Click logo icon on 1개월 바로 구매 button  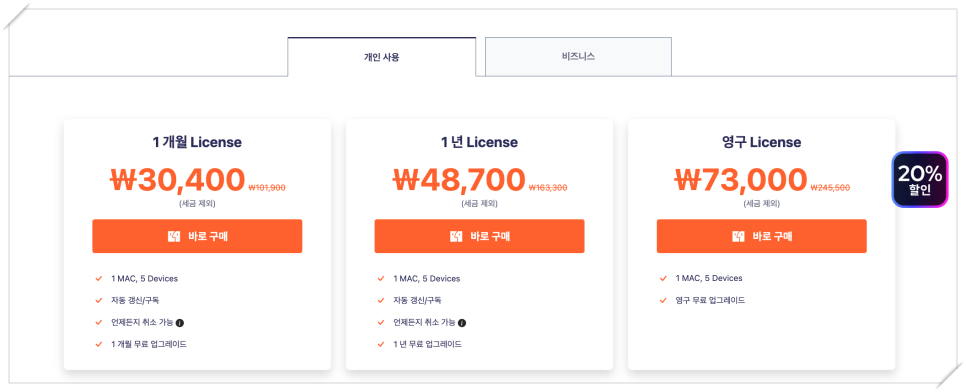pos(174,236)
